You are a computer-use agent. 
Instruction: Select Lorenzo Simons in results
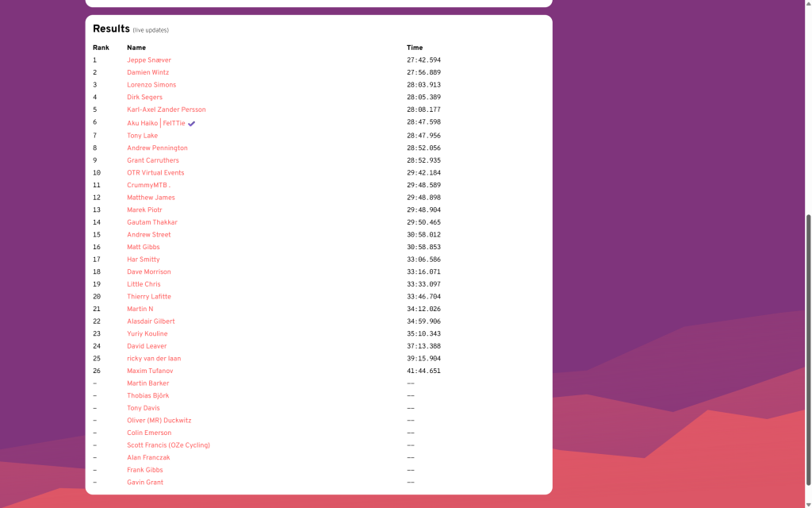[x=151, y=85]
